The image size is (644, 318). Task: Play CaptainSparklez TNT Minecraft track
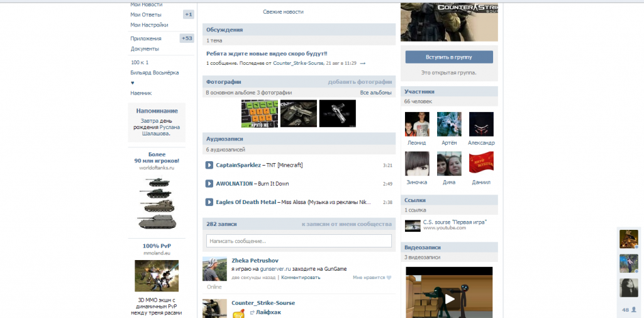pos(209,165)
